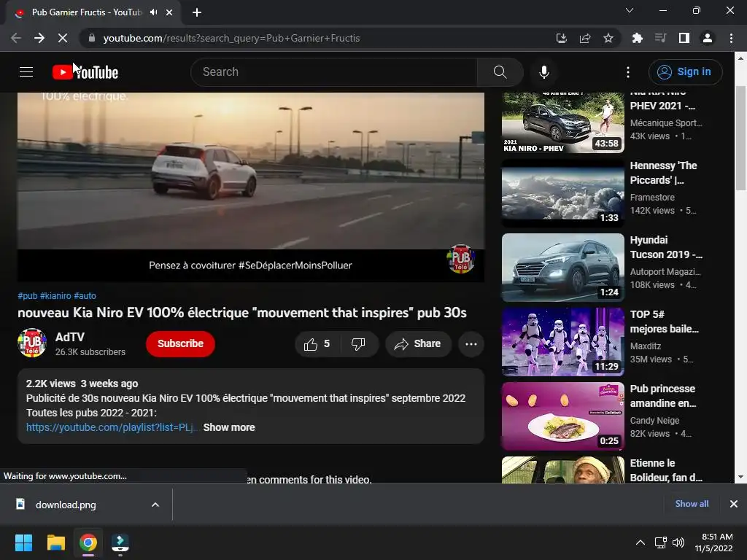747x560 pixels.
Task: Open TOP 5 mejores bailes thumbnail
Action: tap(562, 341)
